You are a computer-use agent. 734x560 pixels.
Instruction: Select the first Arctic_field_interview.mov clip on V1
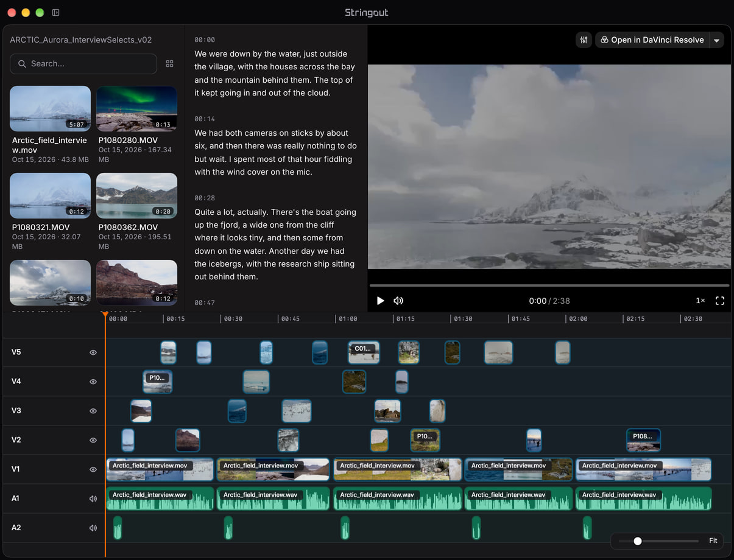[x=160, y=469]
